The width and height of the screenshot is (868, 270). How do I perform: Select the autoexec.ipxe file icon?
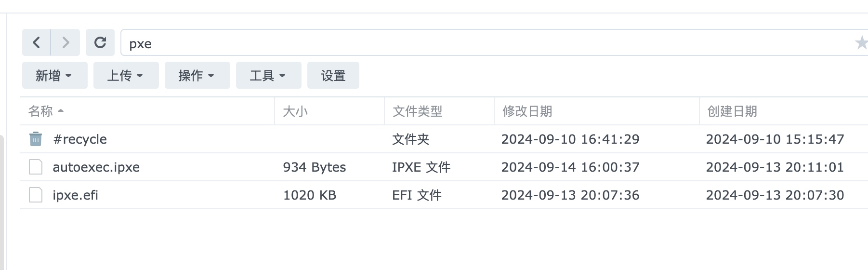(x=36, y=167)
